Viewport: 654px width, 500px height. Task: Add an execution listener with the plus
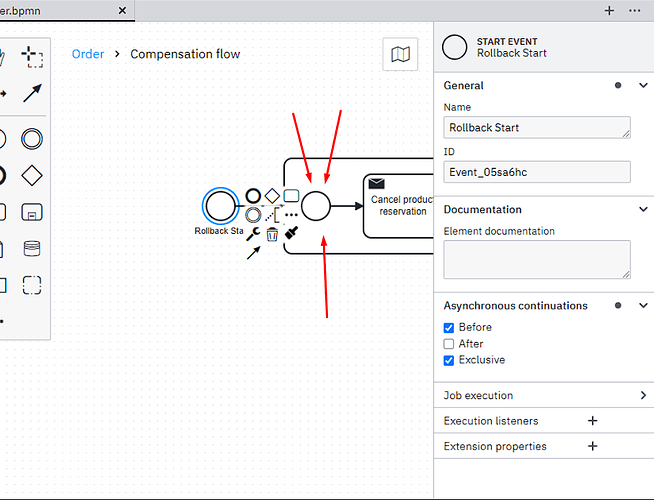(592, 421)
